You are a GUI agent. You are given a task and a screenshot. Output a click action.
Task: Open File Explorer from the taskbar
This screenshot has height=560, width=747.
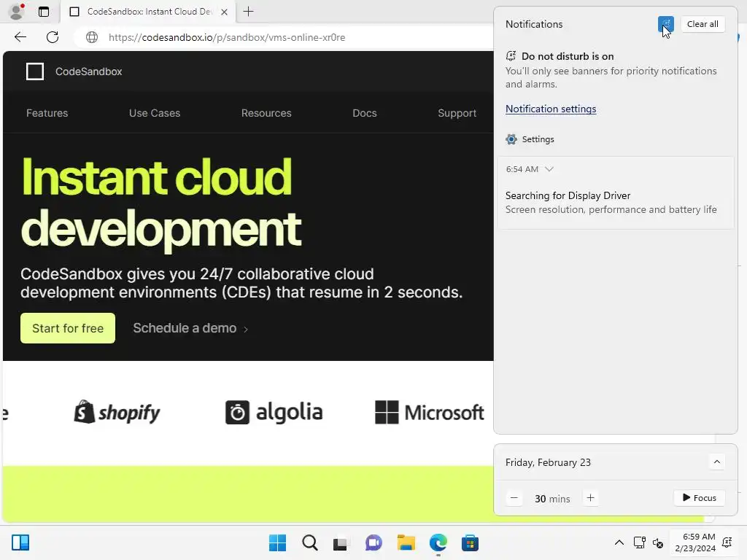tap(406, 542)
